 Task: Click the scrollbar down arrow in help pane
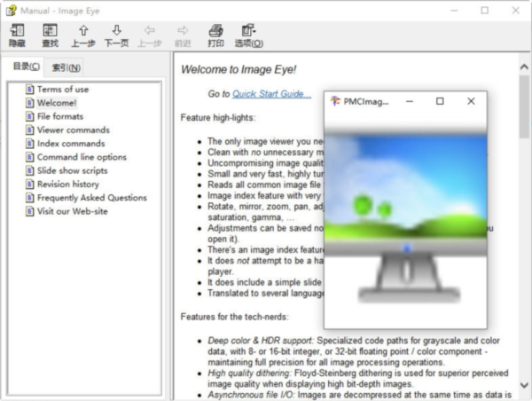coord(524,385)
